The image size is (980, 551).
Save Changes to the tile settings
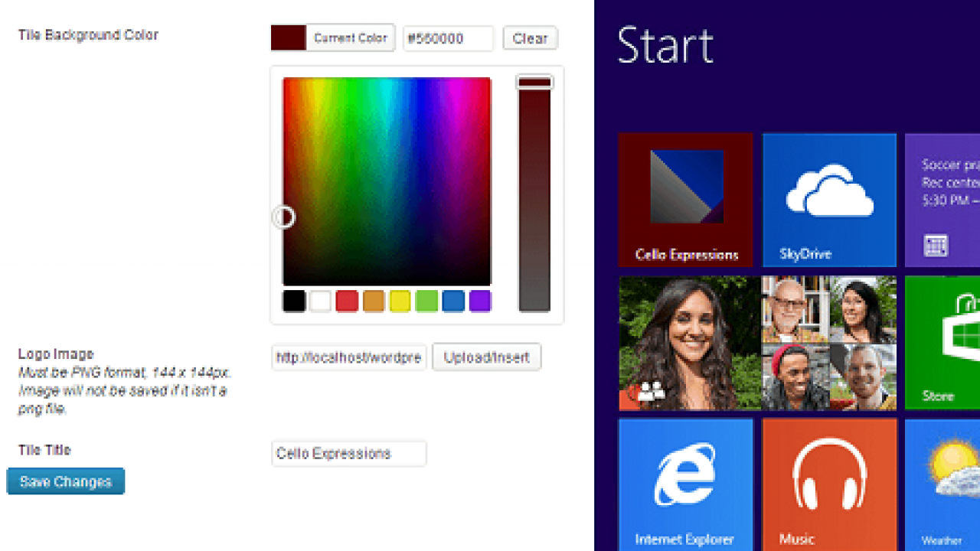66,481
